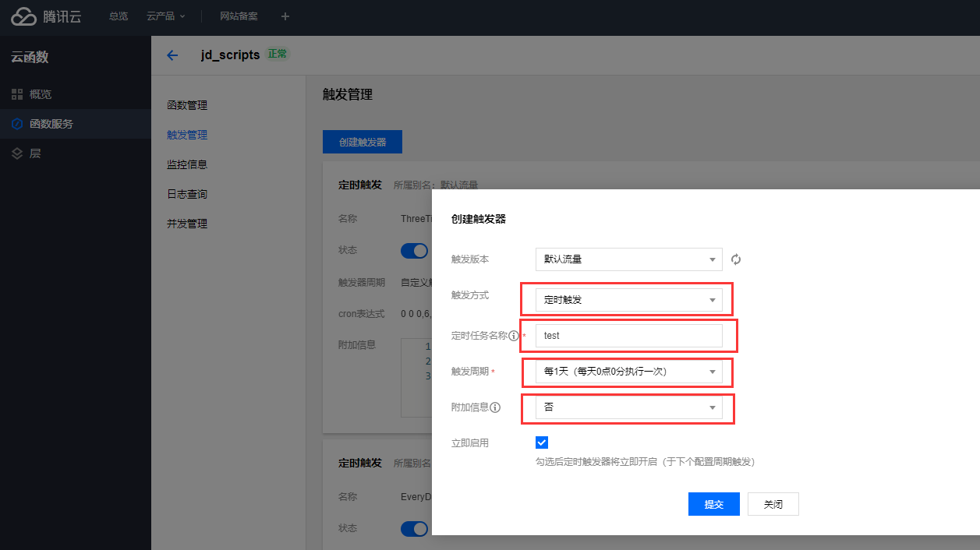Click info icon beside 定时任务名称
This screenshot has width=980, height=550.
coord(514,336)
